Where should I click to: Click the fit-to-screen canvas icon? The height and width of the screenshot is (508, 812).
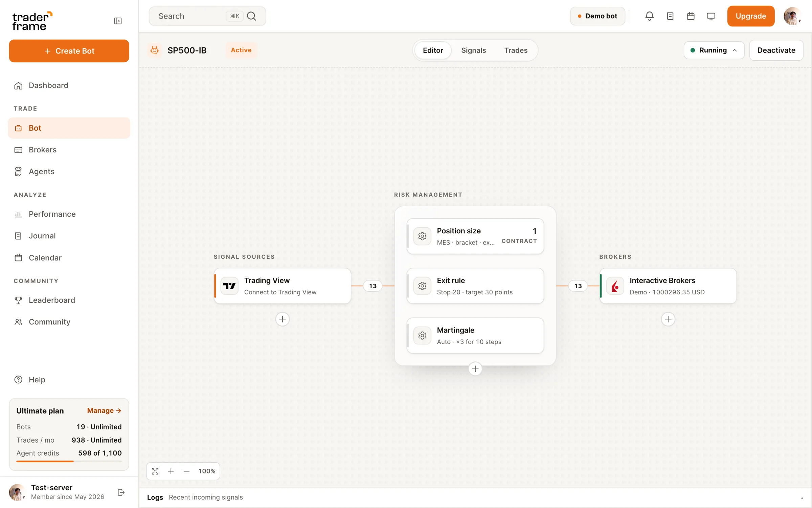pos(155,471)
